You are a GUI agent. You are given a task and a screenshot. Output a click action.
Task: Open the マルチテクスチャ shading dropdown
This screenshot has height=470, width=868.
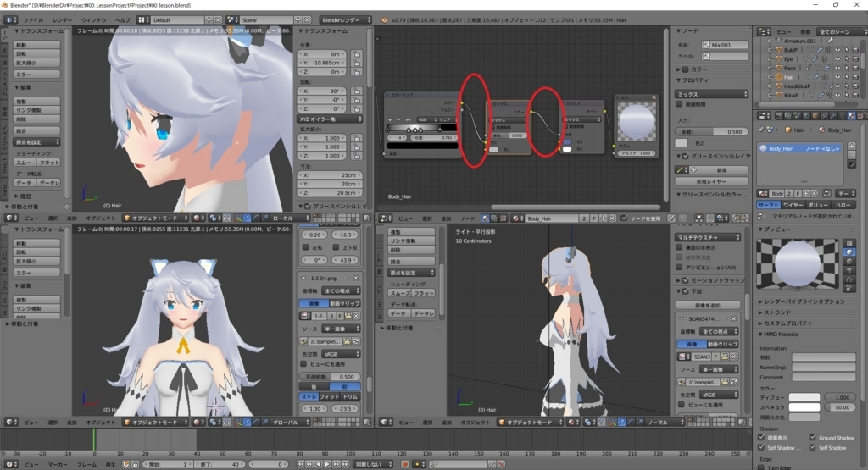click(708, 237)
